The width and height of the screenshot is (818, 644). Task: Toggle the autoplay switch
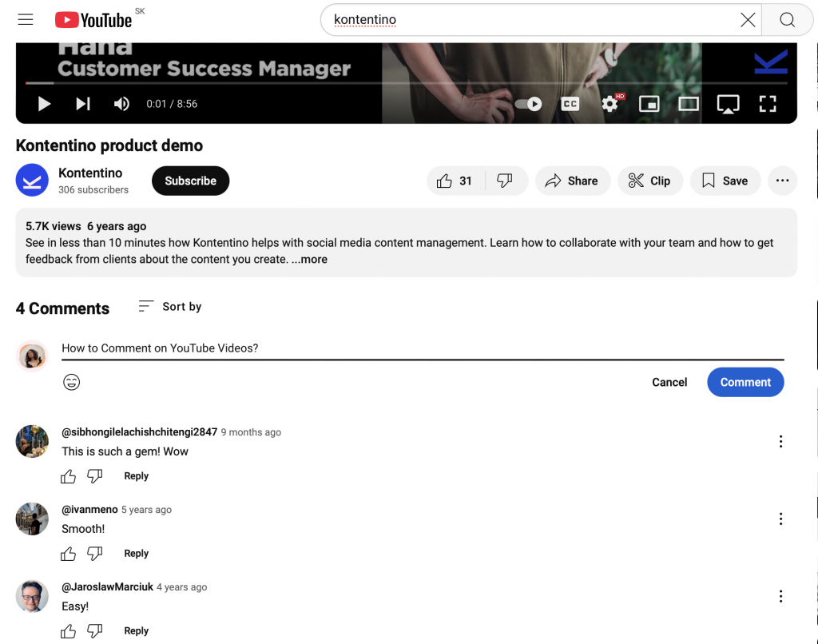tap(528, 104)
